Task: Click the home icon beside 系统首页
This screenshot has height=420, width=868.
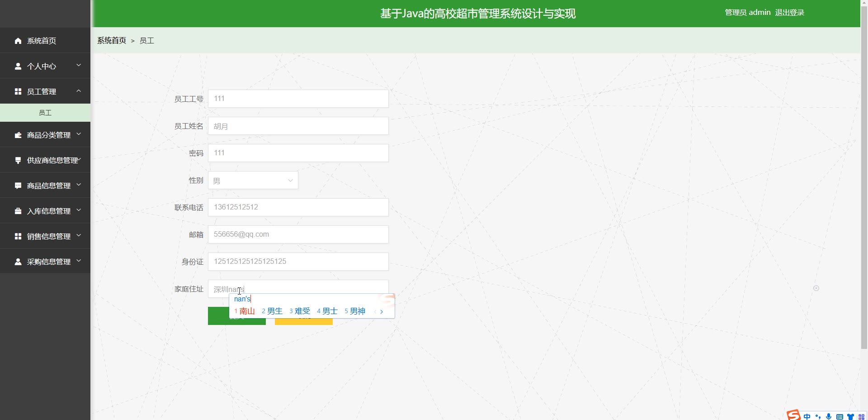Action: (18, 41)
